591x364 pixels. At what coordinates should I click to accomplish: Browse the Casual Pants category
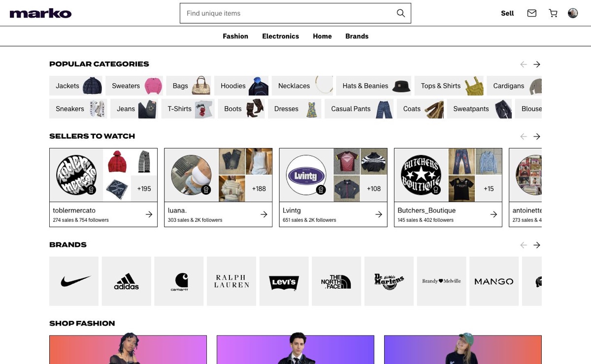click(x=359, y=109)
